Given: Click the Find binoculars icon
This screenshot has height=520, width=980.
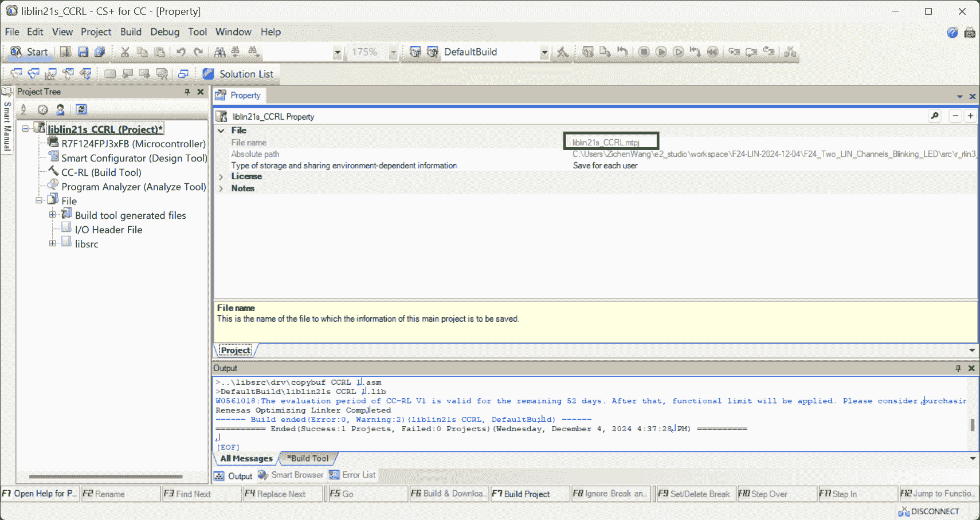Looking at the screenshot, I should click(x=219, y=52).
